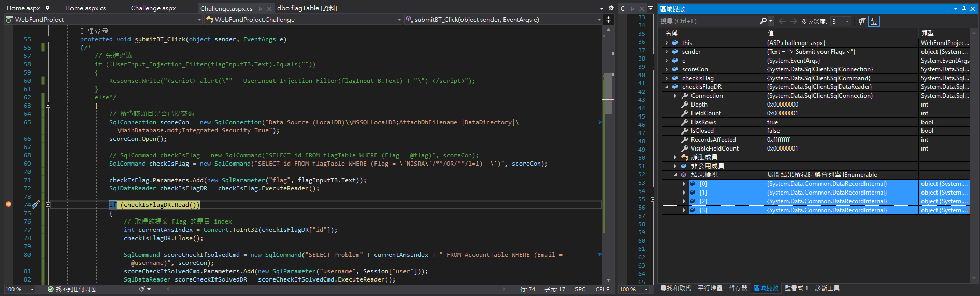980x296 pixels.
Task: Click the forward arrow in locals search
Action: (x=793, y=21)
